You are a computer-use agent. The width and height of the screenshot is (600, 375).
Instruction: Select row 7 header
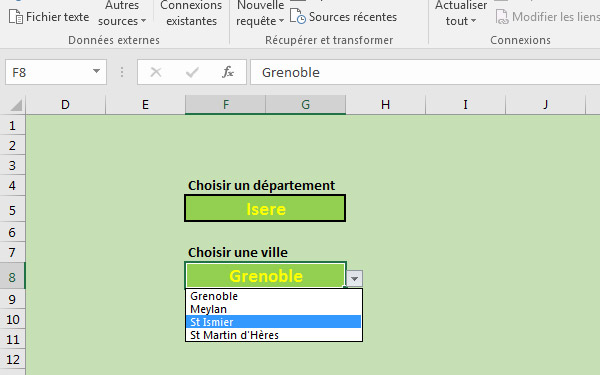[13, 252]
